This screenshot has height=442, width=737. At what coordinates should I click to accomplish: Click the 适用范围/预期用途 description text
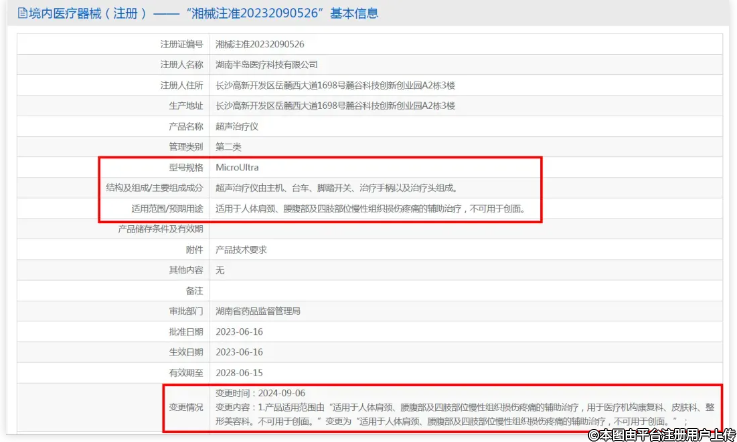(x=370, y=209)
